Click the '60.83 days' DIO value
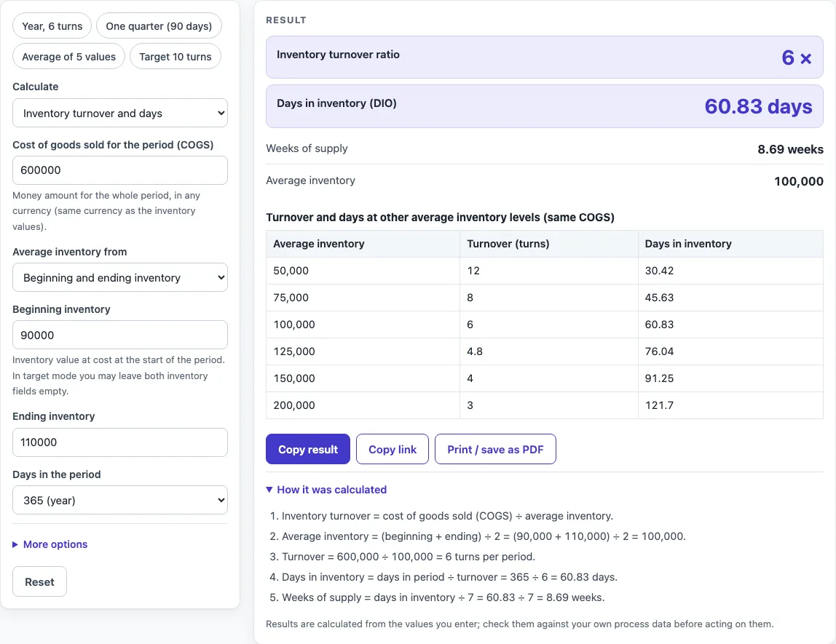This screenshot has width=836, height=644. click(x=758, y=106)
